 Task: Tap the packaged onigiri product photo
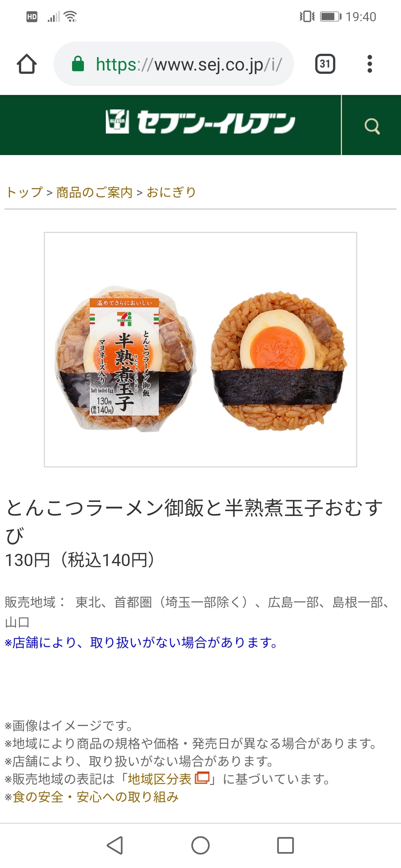click(x=125, y=358)
